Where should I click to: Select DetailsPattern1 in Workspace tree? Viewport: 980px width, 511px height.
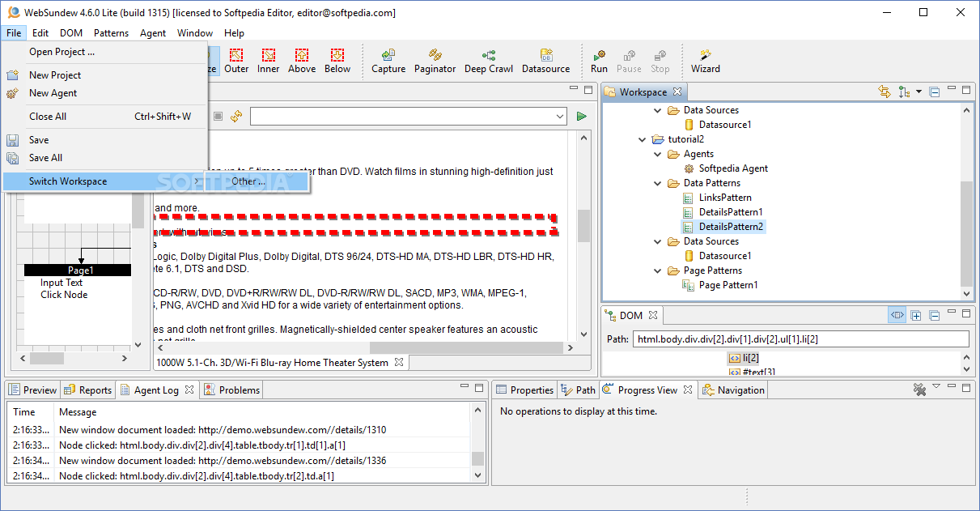click(x=723, y=212)
